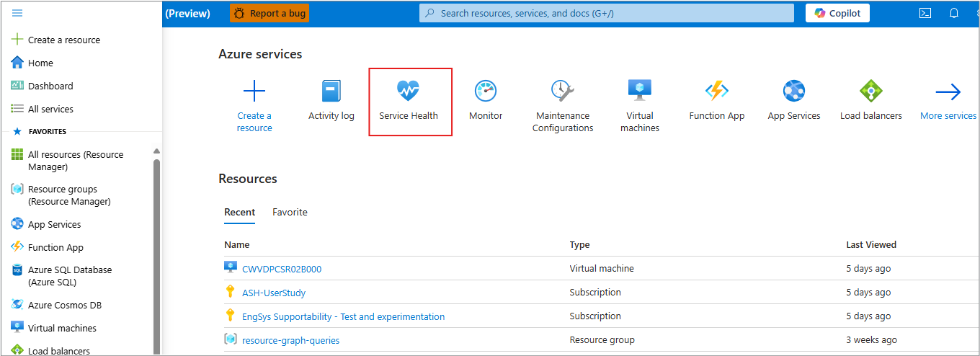Viewport: 980px width, 356px height.
Task: Open the notifications bell
Action: (954, 13)
